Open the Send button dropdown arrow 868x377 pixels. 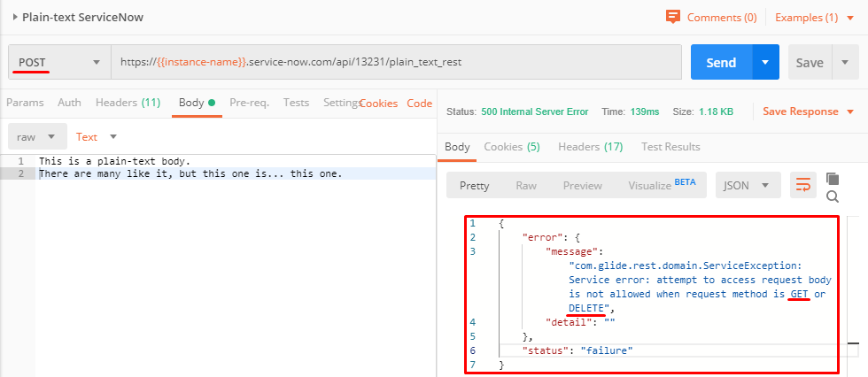tap(765, 63)
